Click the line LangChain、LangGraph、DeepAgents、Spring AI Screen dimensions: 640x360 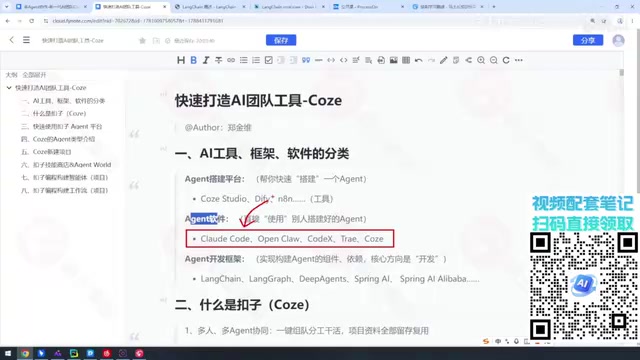pos(340,279)
